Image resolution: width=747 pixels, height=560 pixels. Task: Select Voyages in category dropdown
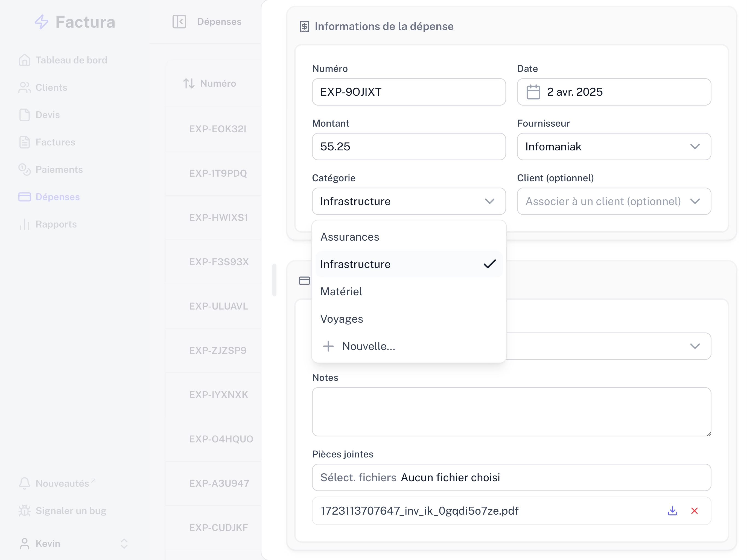click(x=342, y=319)
